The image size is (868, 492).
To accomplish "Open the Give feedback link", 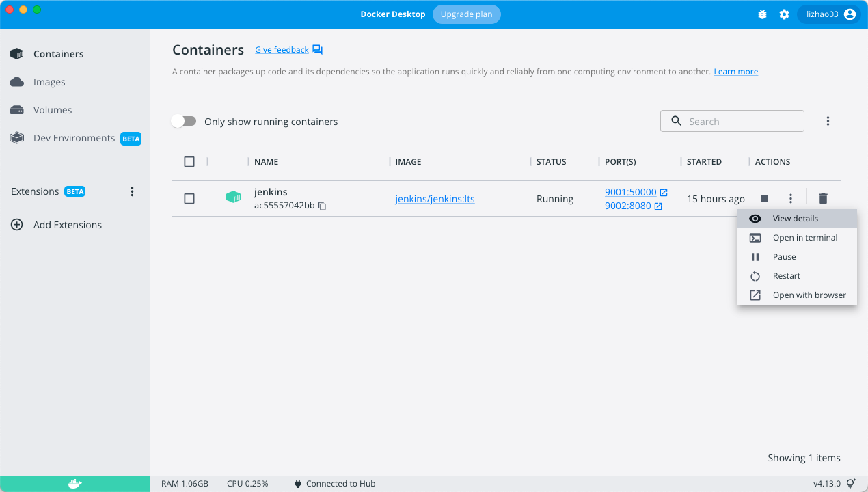I will click(282, 50).
